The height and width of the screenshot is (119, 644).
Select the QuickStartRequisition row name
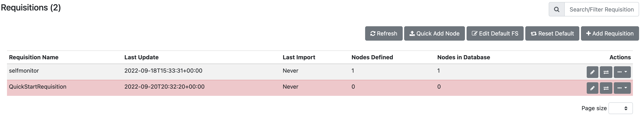(x=38, y=87)
